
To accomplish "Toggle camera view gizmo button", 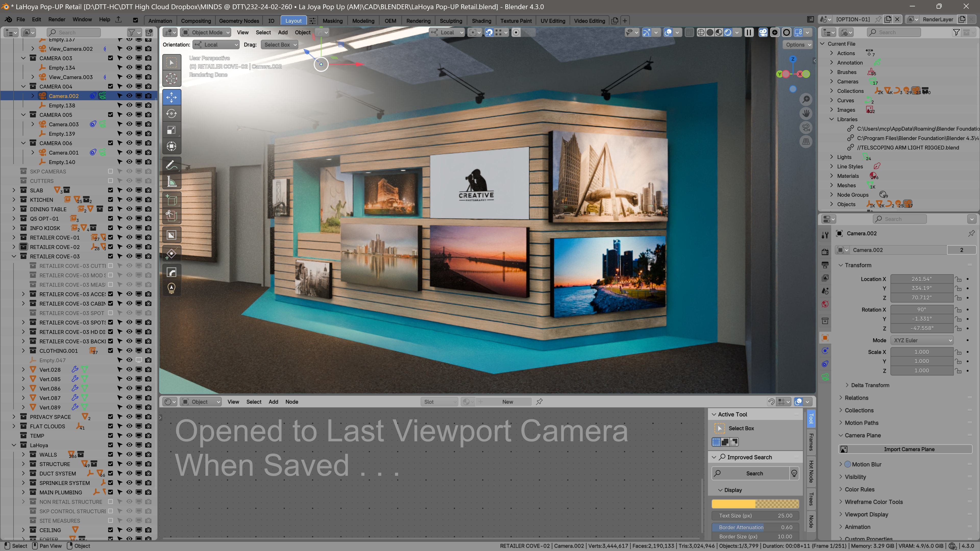I will click(806, 127).
